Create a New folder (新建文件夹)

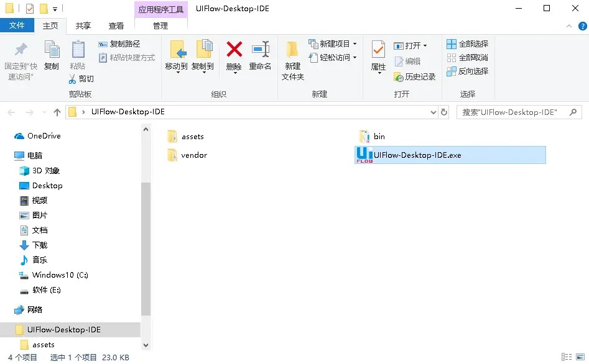292,61
